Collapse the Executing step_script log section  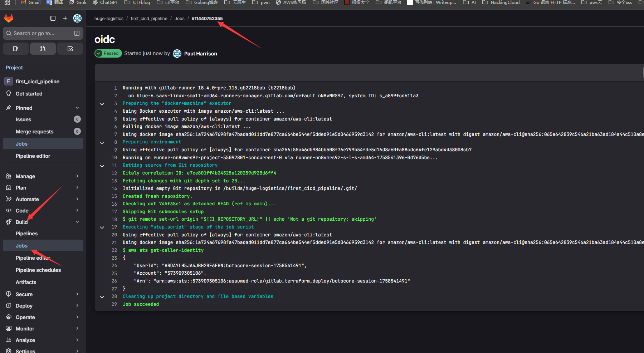coord(102,227)
